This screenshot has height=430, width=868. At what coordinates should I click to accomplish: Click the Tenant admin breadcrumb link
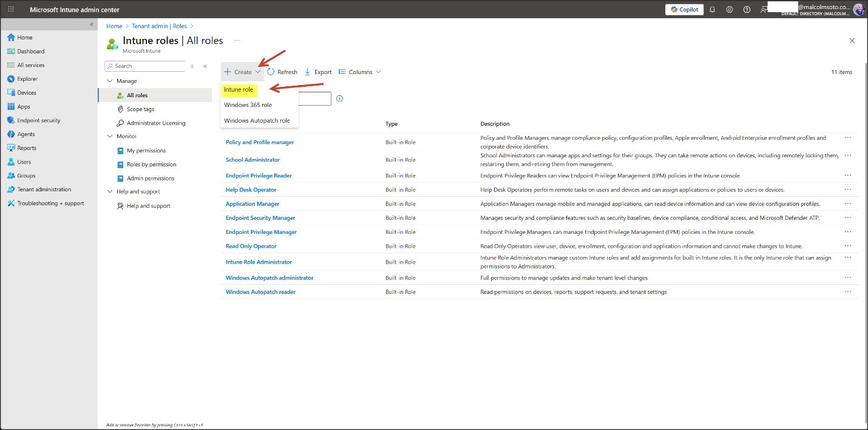point(152,26)
